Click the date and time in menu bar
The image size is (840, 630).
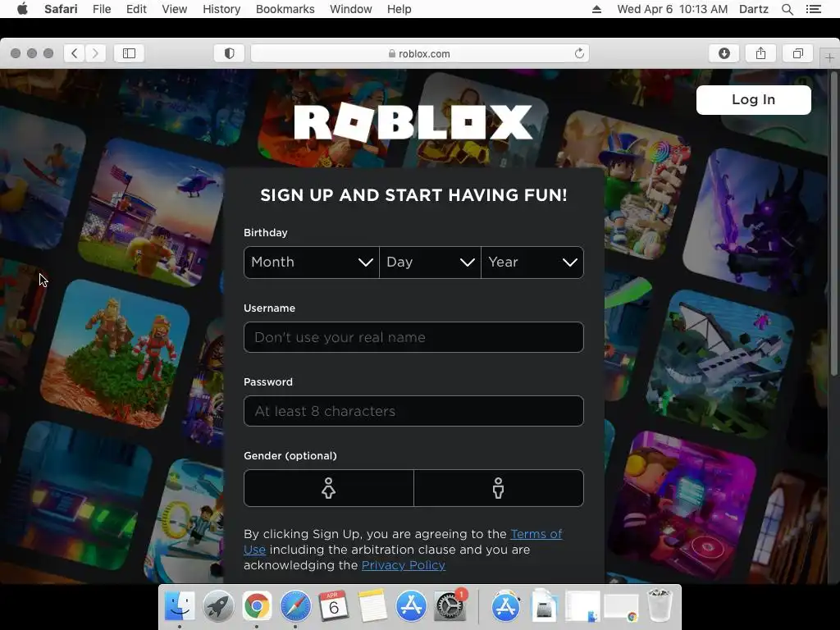(673, 9)
